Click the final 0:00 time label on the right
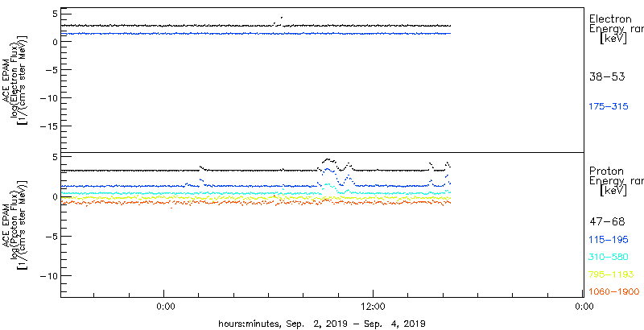This screenshot has height=330, width=644. tap(583, 306)
